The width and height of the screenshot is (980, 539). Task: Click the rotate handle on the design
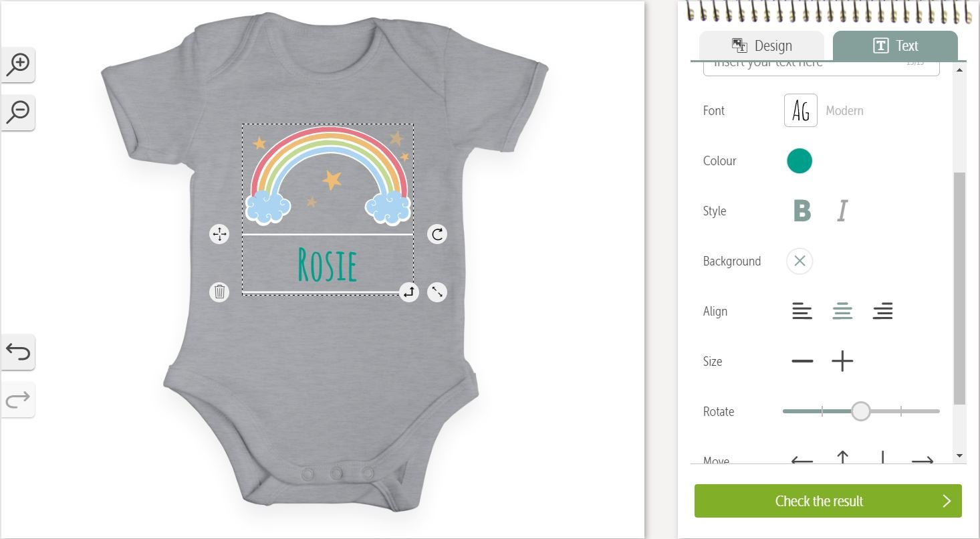pos(437,234)
